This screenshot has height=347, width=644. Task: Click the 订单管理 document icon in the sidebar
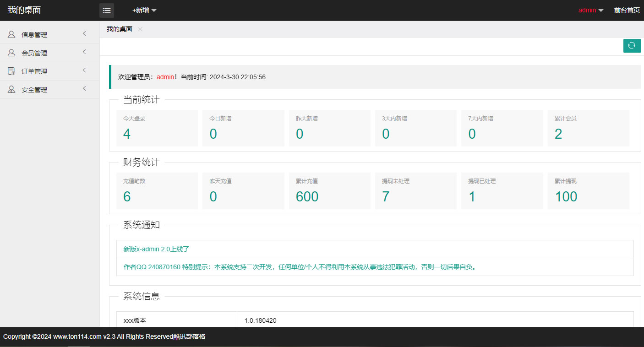point(11,71)
